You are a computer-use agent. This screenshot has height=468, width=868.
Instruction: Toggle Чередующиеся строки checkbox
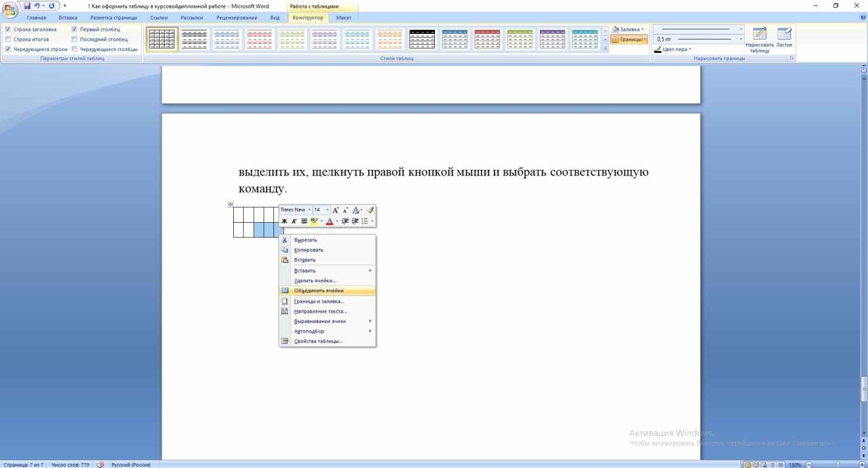click(7, 49)
